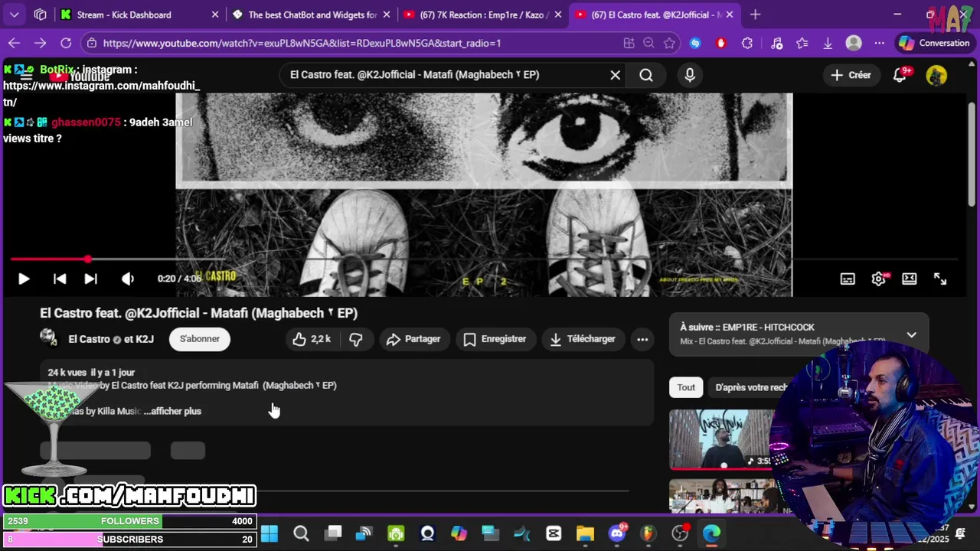
Task: Open Windows taskbar search
Action: point(301,533)
